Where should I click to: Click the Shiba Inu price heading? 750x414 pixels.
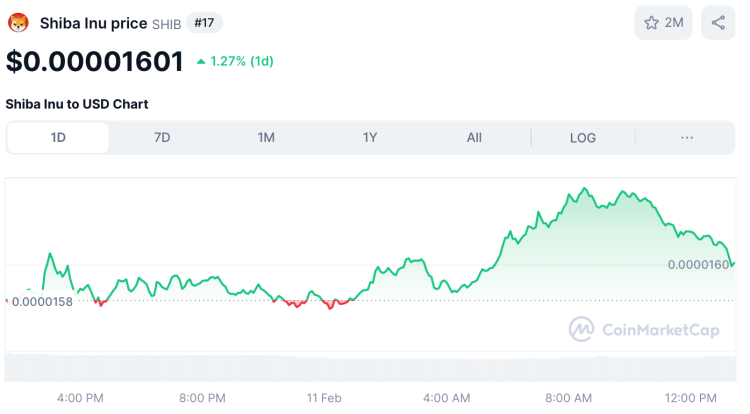93,23
